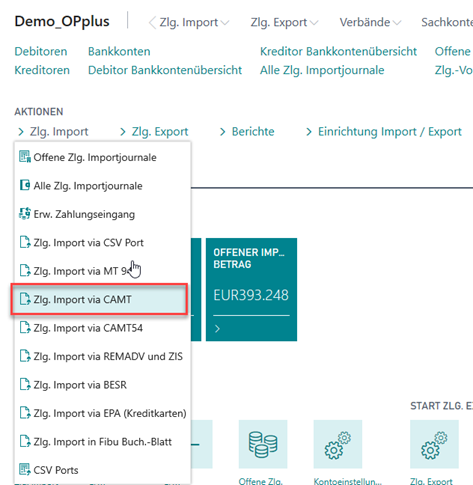Expand the Zlg. Export actions group

[x=154, y=132]
